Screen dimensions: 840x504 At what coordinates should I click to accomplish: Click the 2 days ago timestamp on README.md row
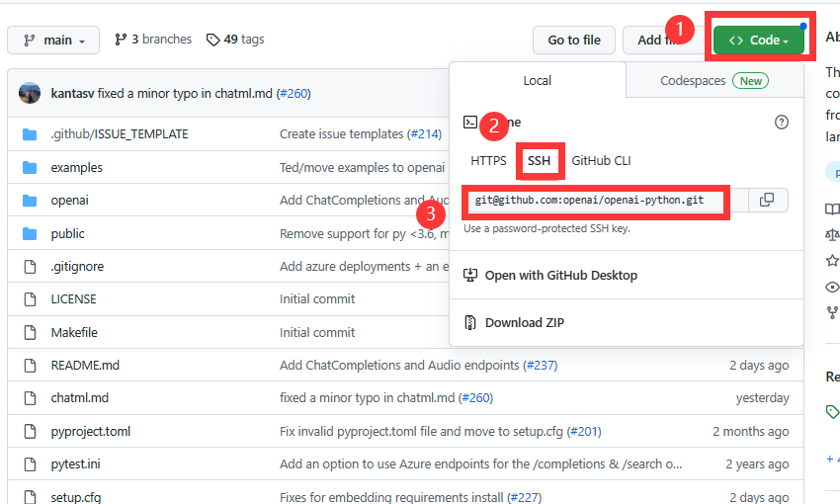759,366
